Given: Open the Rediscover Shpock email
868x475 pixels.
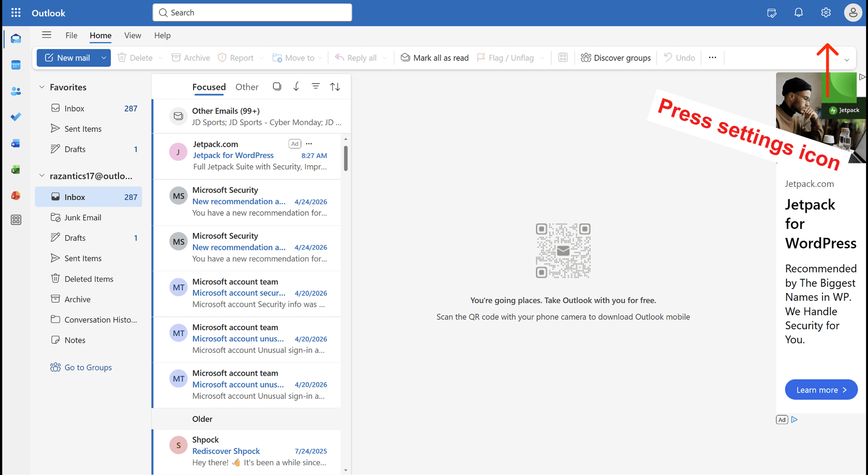Looking at the screenshot, I should point(247,451).
